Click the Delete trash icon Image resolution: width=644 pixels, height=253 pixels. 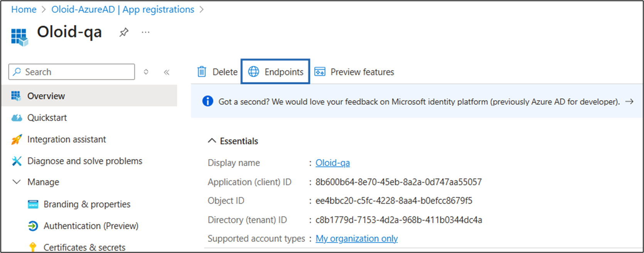(x=202, y=72)
